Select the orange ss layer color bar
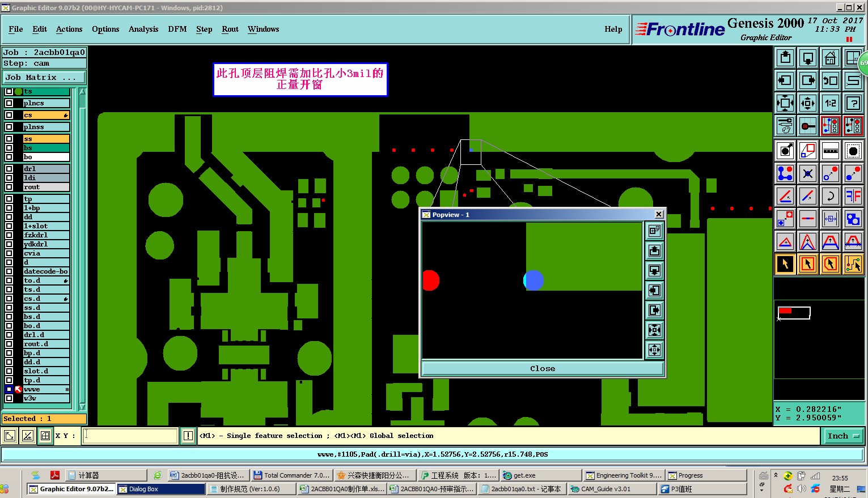The height and width of the screenshot is (498, 868). (46, 139)
